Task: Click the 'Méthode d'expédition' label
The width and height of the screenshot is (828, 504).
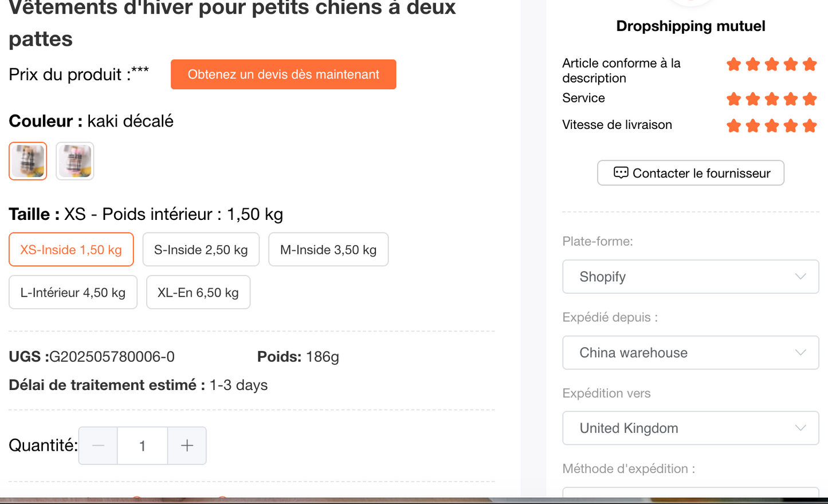Action: click(629, 468)
